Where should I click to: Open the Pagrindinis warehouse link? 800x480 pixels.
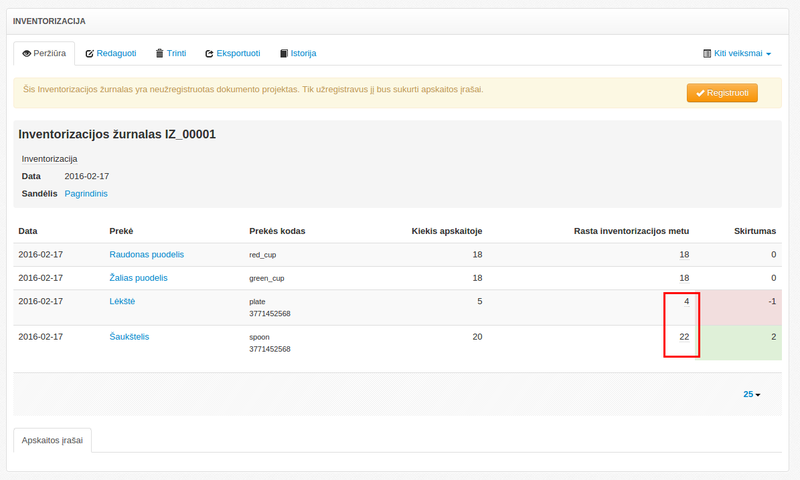click(x=86, y=193)
